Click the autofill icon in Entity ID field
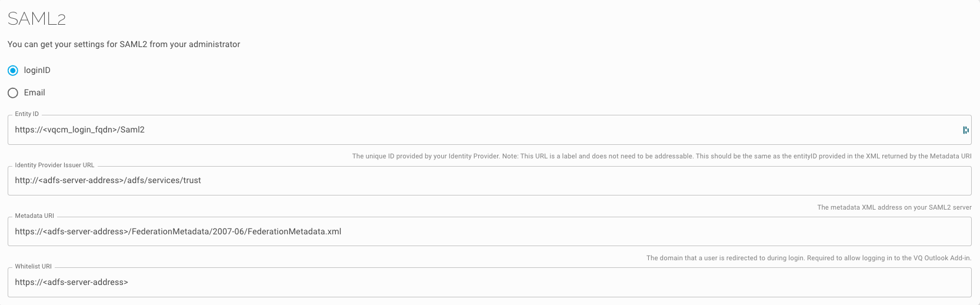Screen dimensions: 980x305 965,130
